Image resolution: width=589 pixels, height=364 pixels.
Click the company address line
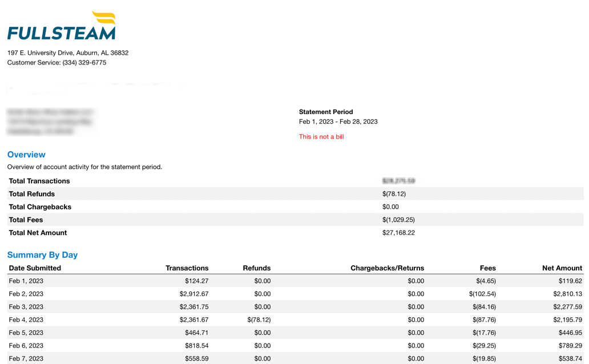67,52
